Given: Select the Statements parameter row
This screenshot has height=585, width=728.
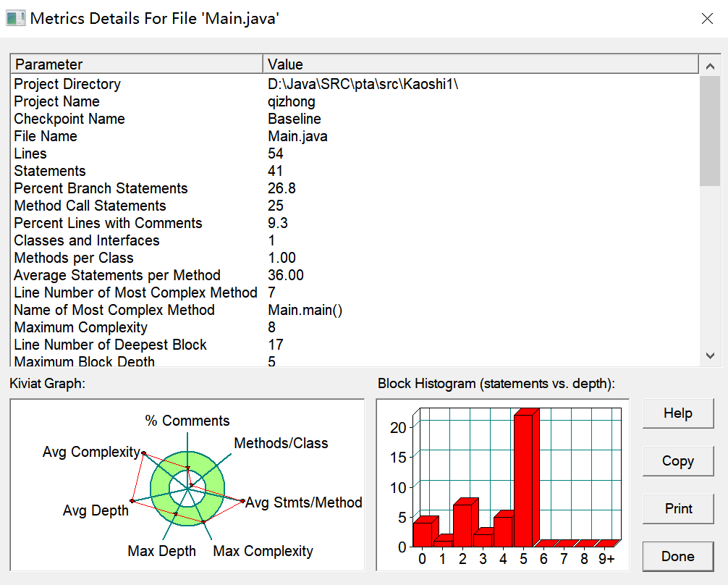Looking at the screenshot, I should point(355,171).
